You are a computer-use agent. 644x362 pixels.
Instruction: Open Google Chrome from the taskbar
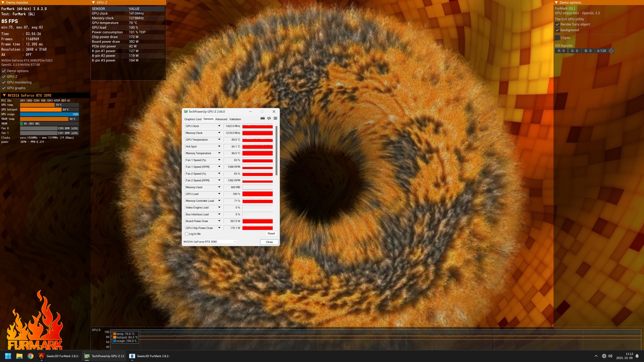click(30, 356)
